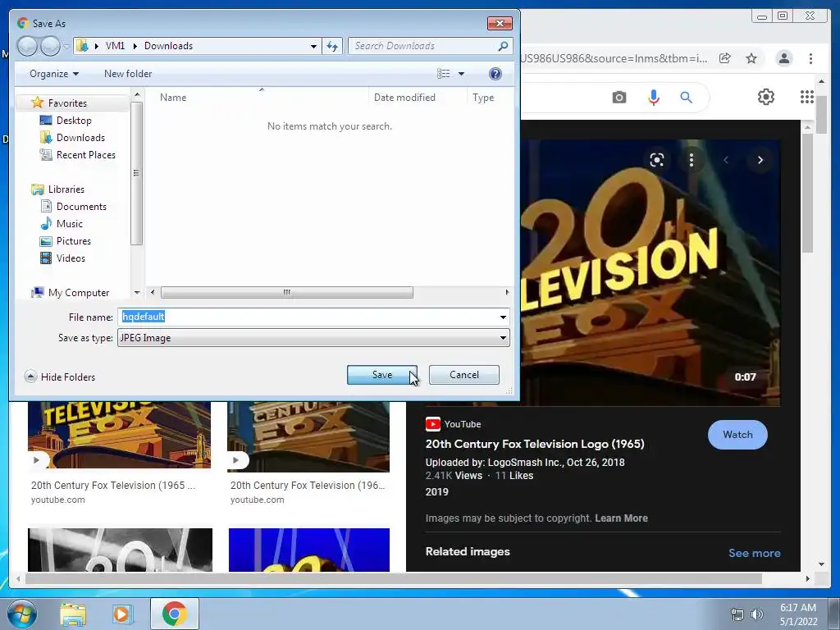Open the Help icon in Save As
Viewport: 840px width, 630px height.
point(495,74)
